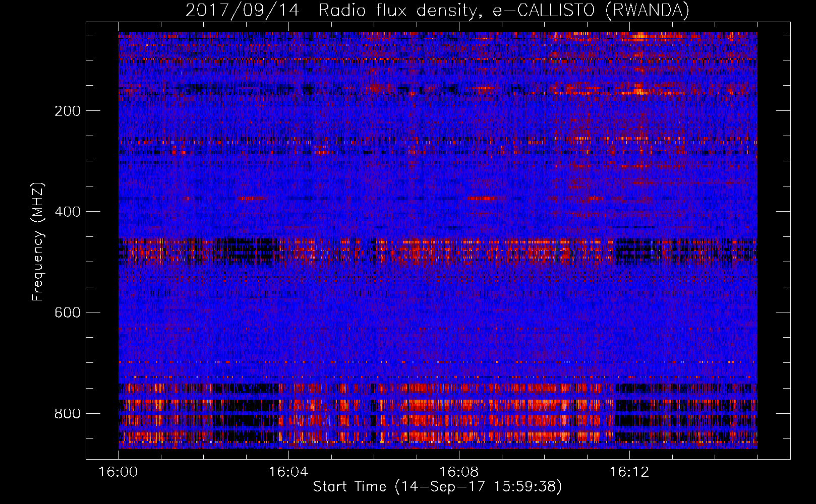Click the 800 frequency tick label
This screenshot has height=504, width=816.
pyautogui.click(x=68, y=413)
